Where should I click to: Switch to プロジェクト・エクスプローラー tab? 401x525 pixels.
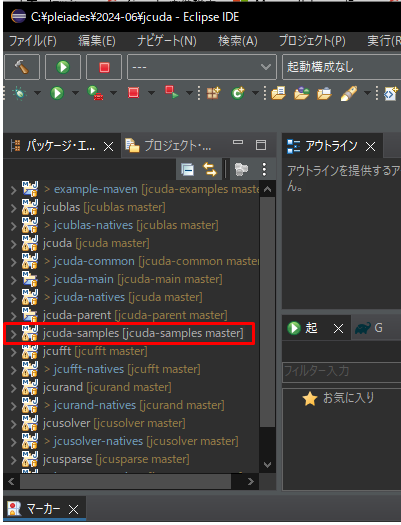(168, 146)
